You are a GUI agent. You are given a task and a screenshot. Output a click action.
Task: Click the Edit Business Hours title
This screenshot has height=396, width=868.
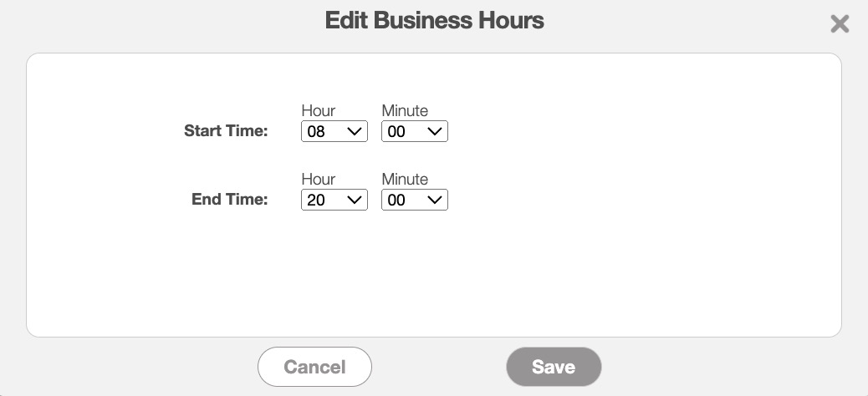tap(434, 21)
